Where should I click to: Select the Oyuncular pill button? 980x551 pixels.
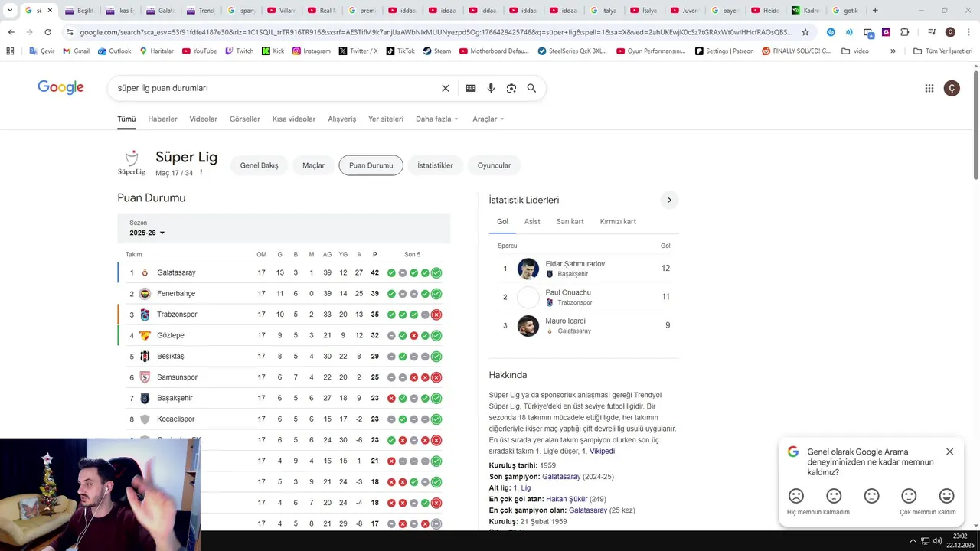(494, 165)
